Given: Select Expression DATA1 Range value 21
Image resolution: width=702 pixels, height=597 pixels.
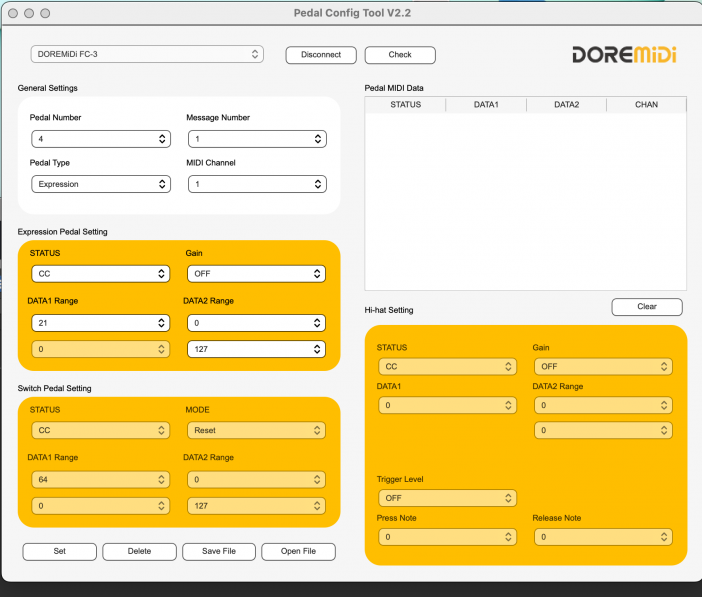Looking at the screenshot, I should click(x=100, y=323).
